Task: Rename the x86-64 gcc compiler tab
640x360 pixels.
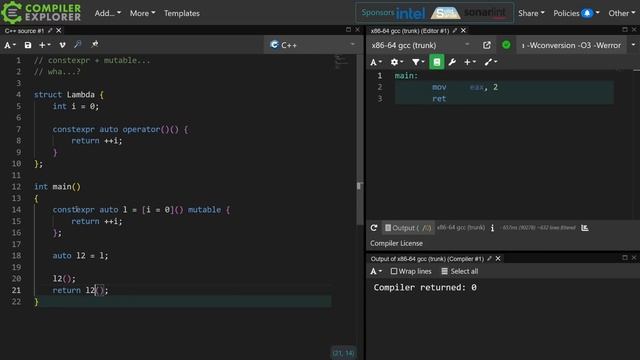Action: point(455,31)
